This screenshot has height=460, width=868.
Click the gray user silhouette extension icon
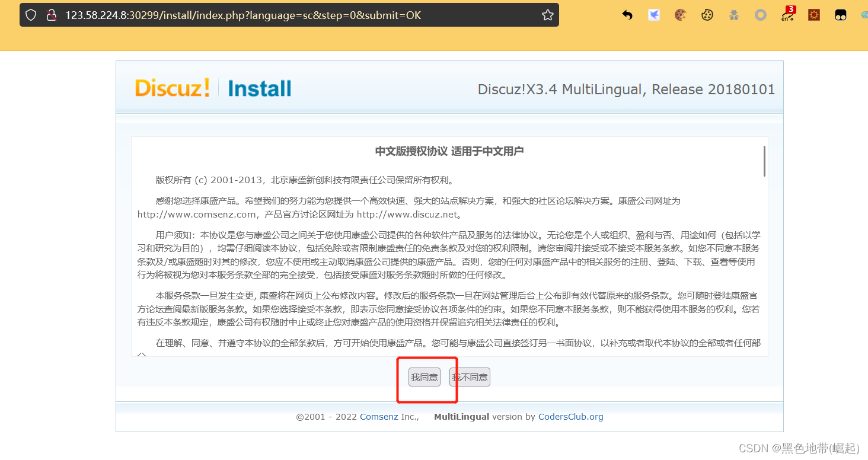point(733,14)
